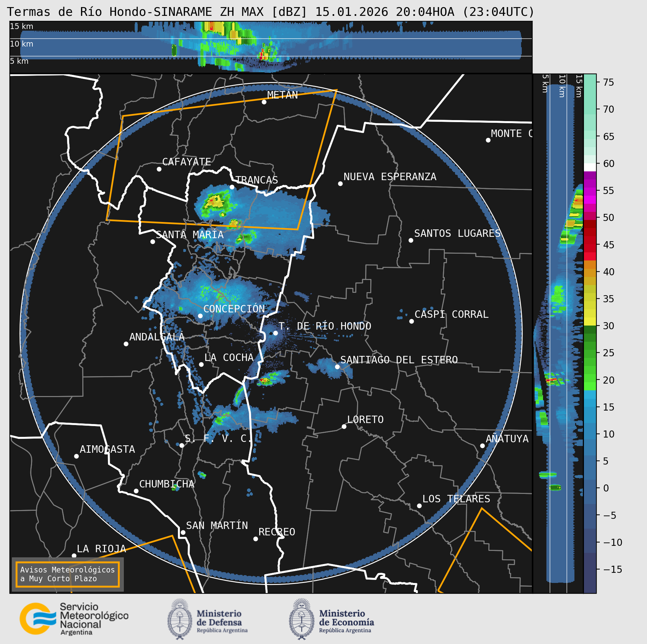Click the 75 dBZ value on colorbar
The width and height of the screenshot is (647, 644).
[609, 82]
